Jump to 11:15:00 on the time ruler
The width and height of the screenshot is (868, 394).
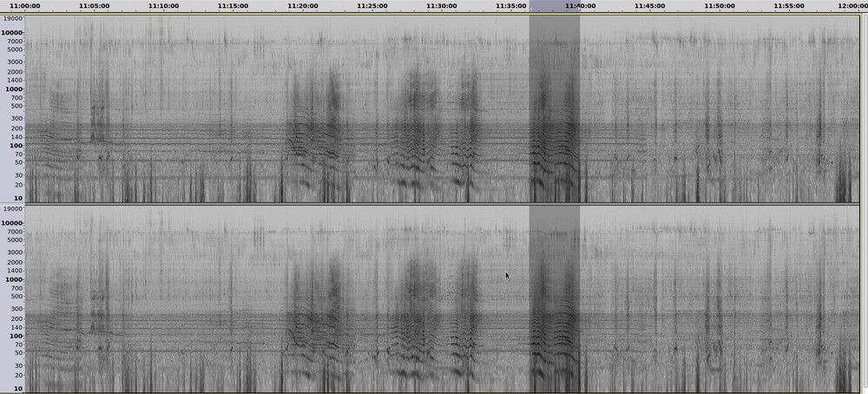coord(233,6)
